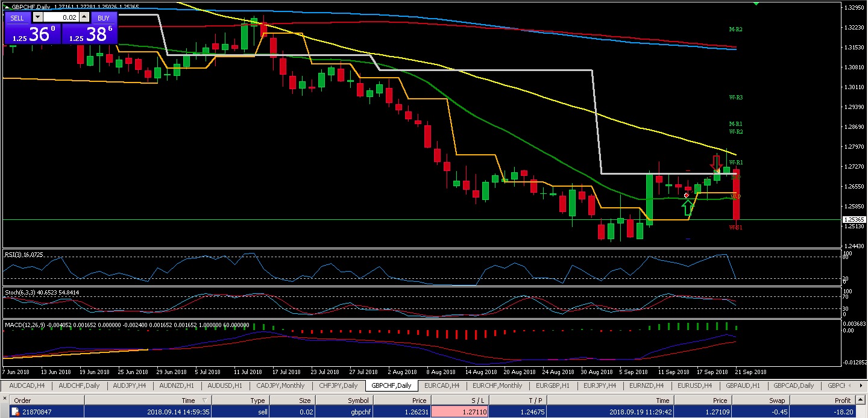The width and height of the screenshot is (868, 418).
Task: Click the open time 2018.09.14 14:59:35
Action: pyautogui.click(x=178, y=413)
